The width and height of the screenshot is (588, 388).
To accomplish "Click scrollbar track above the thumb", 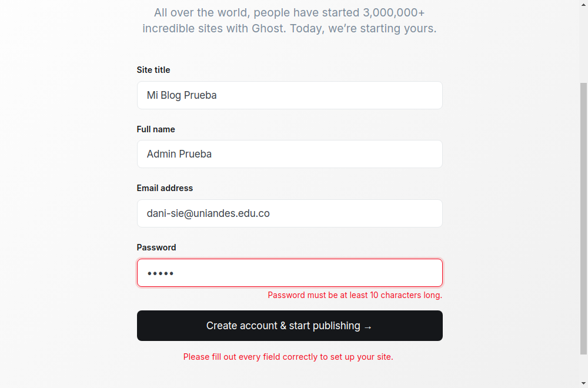I will coord(583,45).
